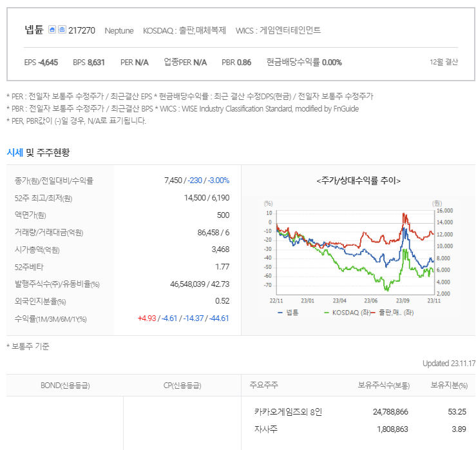Select the 46,548,039 / 42.73 value

click(x=200, y=284)
